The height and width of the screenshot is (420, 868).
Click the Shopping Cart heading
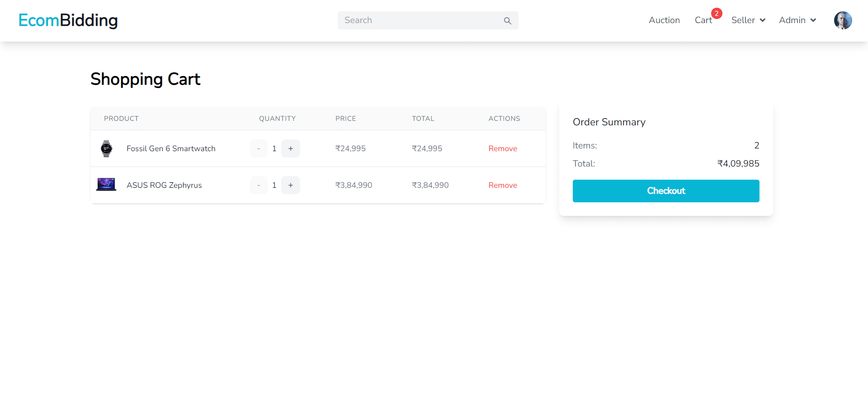point(145,79)
